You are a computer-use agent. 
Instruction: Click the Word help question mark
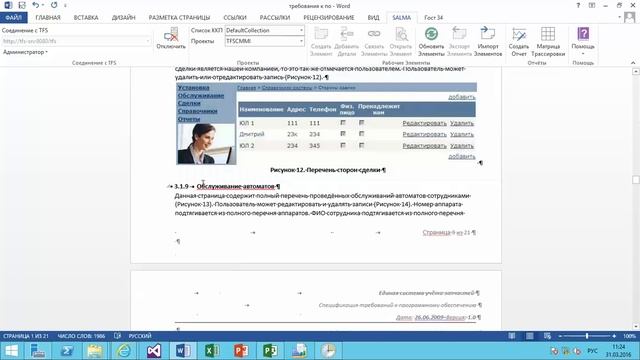pyautogui.click(x=578, y=5)
